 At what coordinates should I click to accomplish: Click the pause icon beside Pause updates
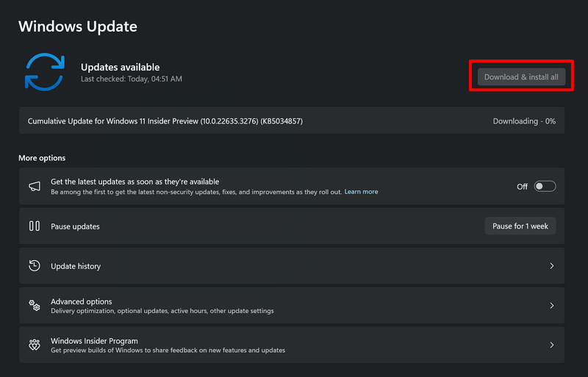tap(35, 226)
